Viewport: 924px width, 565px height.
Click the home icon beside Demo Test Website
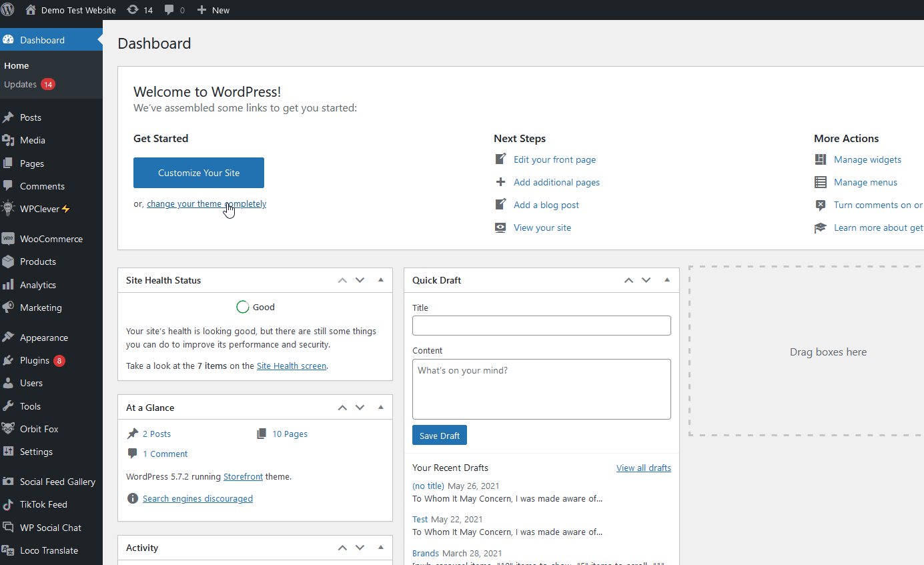(31, 10)
